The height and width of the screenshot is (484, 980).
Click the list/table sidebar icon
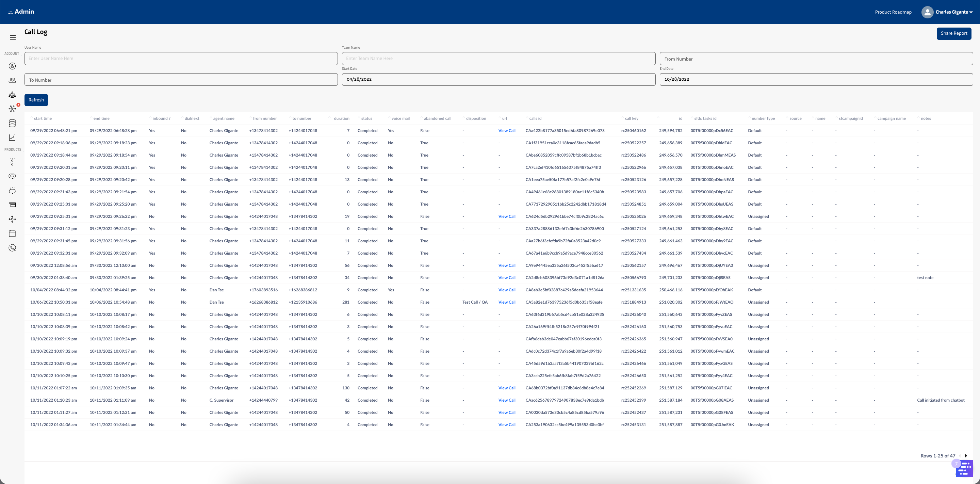tap(12, 205)
